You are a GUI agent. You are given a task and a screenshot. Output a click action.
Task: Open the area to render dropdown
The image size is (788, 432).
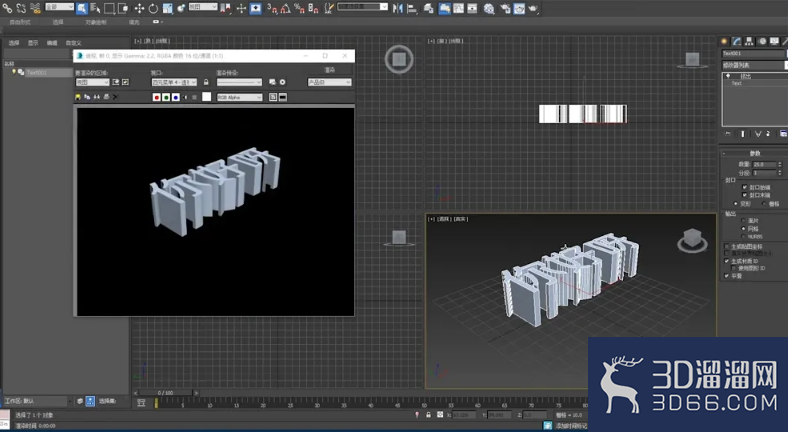pos(92,82)
